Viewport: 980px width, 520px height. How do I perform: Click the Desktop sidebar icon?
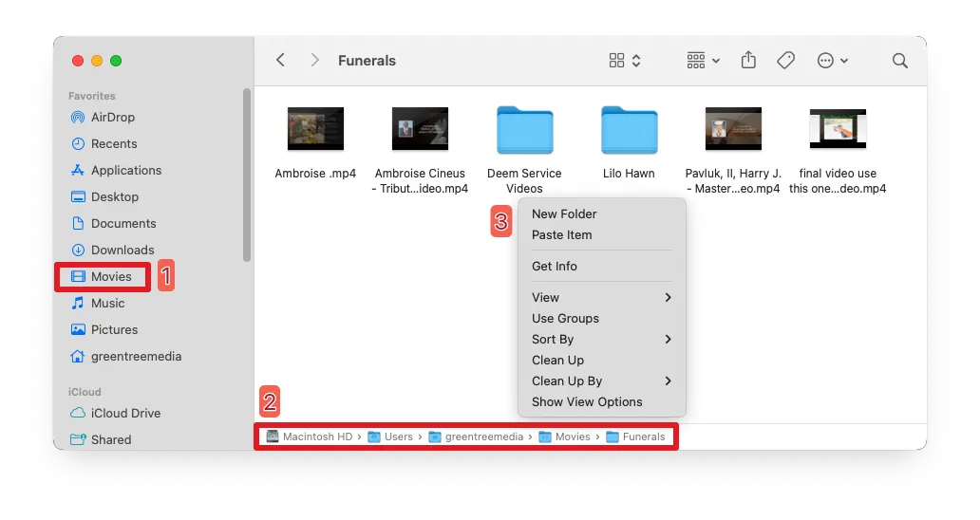[78, 196]
